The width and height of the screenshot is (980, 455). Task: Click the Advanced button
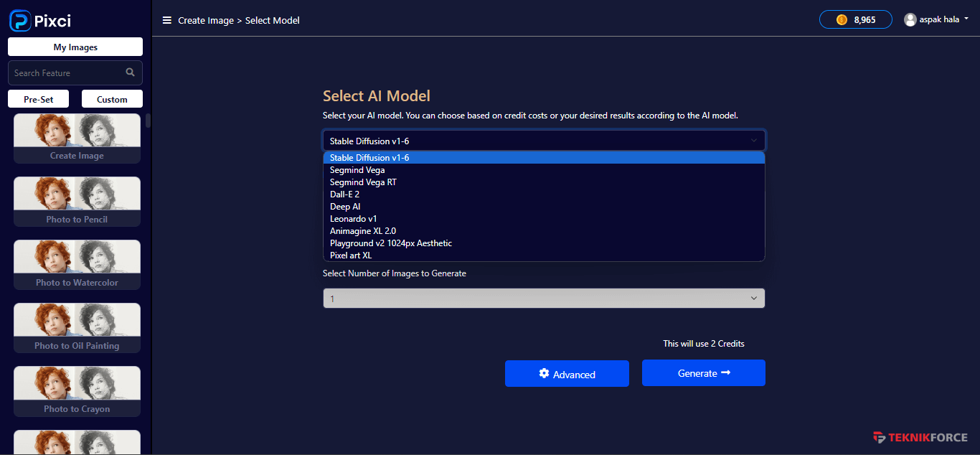click(x=567, y=374)
